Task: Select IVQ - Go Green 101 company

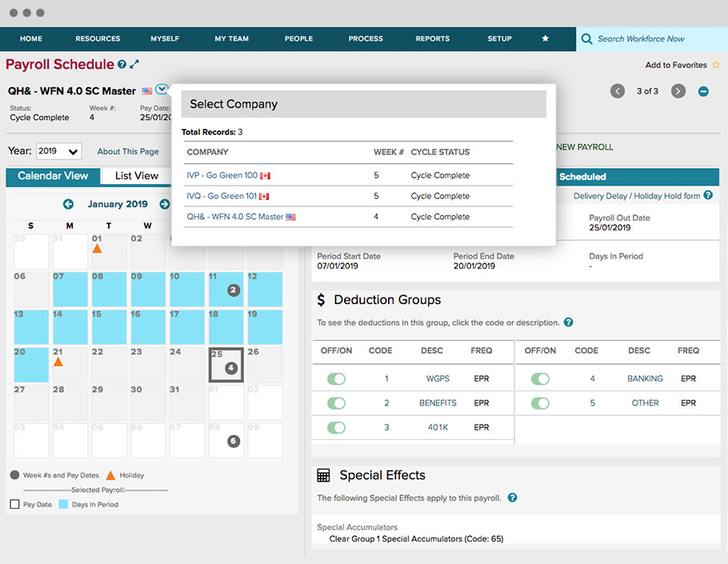Action: click(222, 196)
